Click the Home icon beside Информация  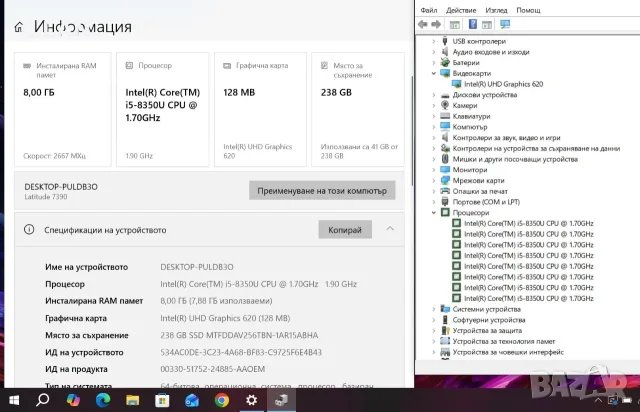tap(18, 27)
